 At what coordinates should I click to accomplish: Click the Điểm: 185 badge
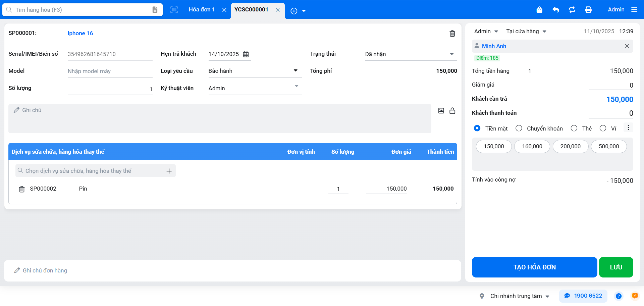487,58
